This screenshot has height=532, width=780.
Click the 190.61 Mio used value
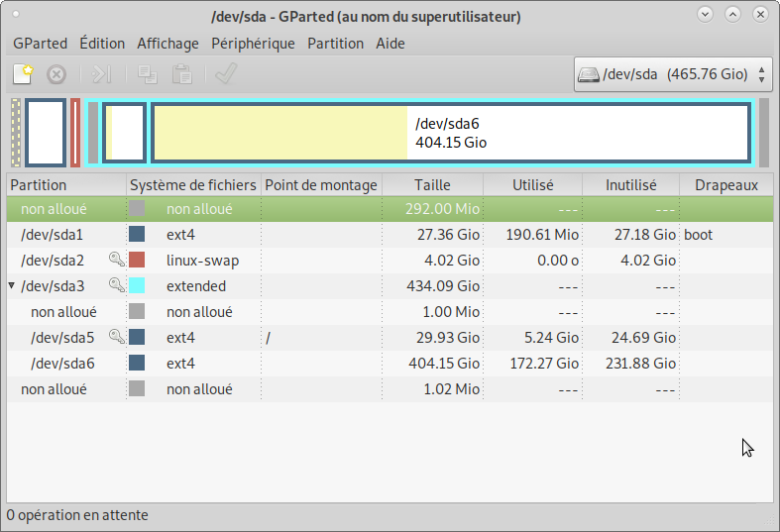click(x=542, y=234)
